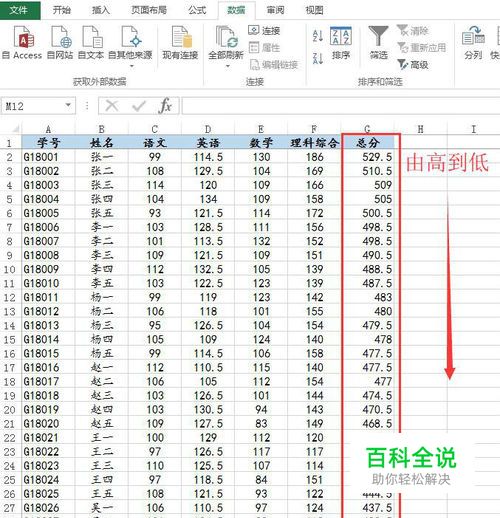The width and height of the screenshot is (500, 518).
Task: Select cell with name 张三
Action: click(102, 185)
